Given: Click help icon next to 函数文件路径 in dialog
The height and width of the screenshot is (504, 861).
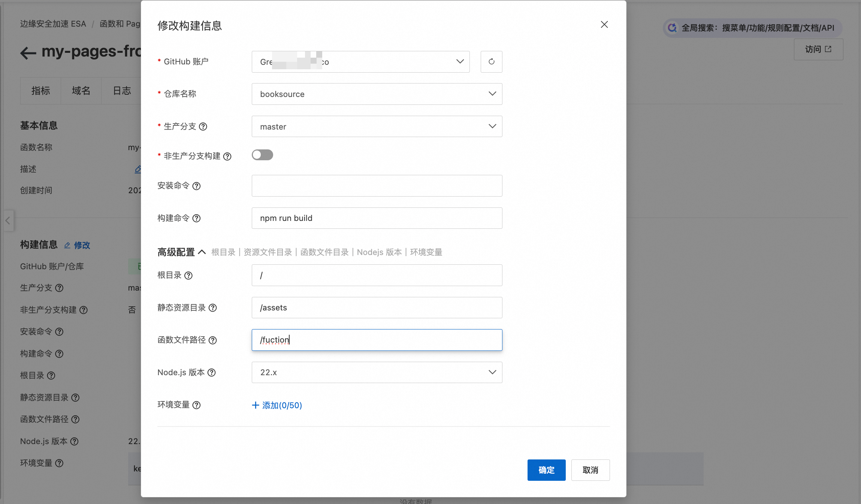Looking at the screenshot, I should (x=212, y=340).
